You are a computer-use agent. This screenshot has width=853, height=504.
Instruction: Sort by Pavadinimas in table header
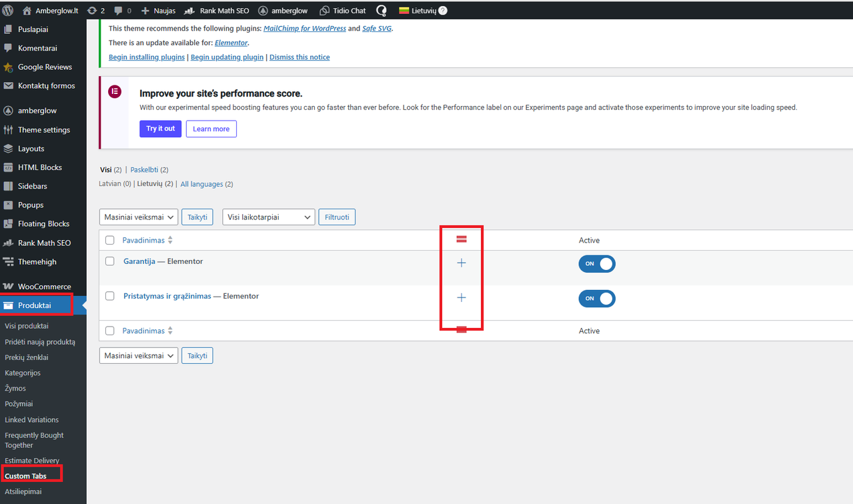click(147, 240)
